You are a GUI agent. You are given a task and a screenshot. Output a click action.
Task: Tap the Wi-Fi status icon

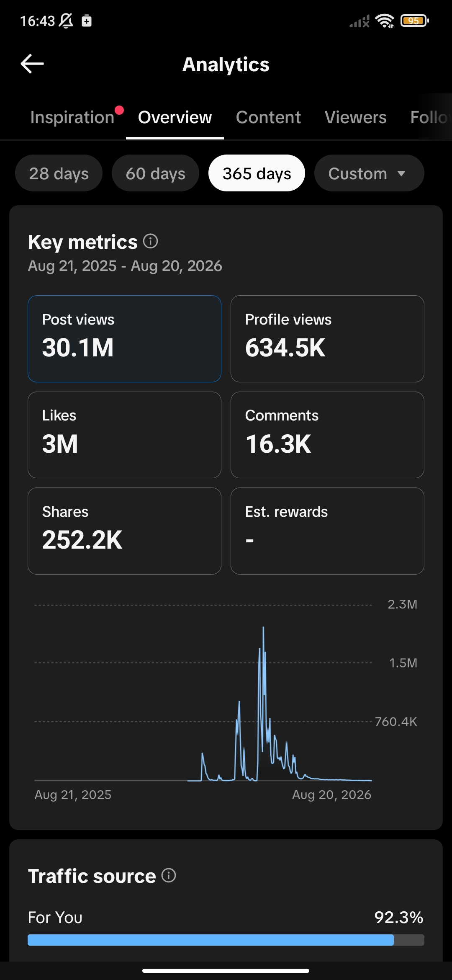point(385,21)
